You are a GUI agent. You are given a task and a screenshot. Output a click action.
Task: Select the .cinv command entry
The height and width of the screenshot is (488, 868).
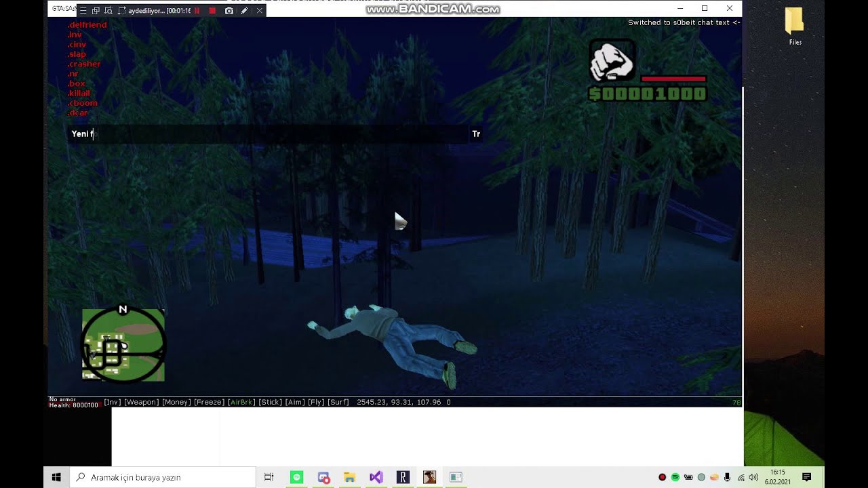pyautogui.click(x=77, y=44)
